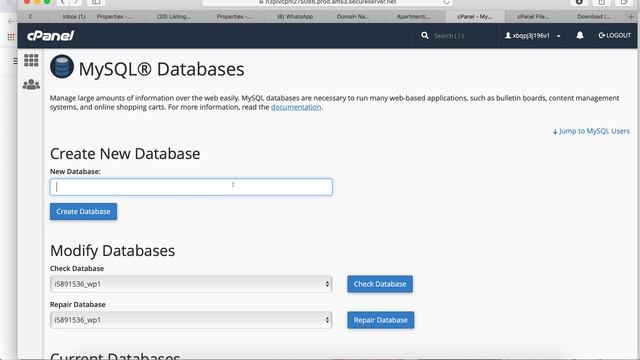640x360 pixels.
Task: Open the notifications bell
Action: click(x=580, y=36)
